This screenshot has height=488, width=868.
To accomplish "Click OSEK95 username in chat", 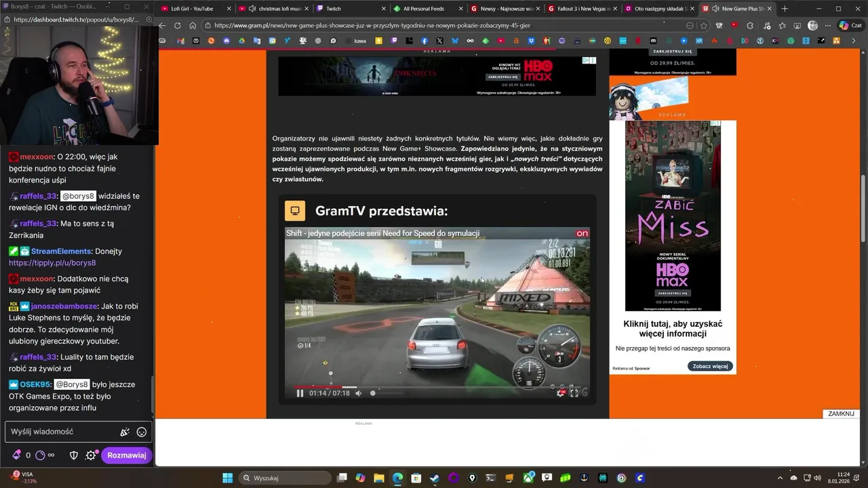I will [x=35, y=384].
